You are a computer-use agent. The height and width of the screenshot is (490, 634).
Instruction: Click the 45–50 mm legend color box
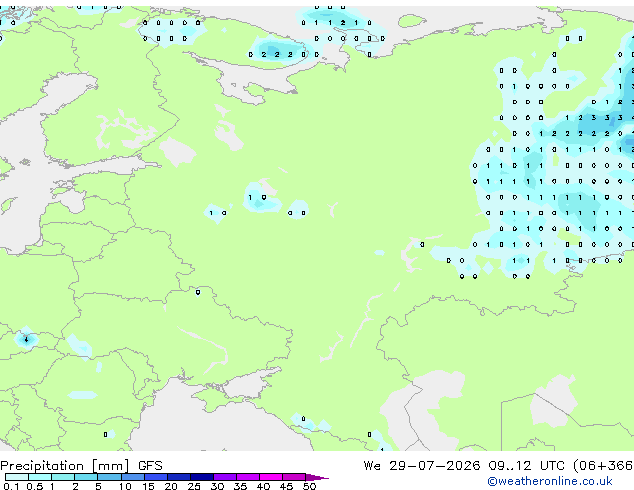click(294, 477)
